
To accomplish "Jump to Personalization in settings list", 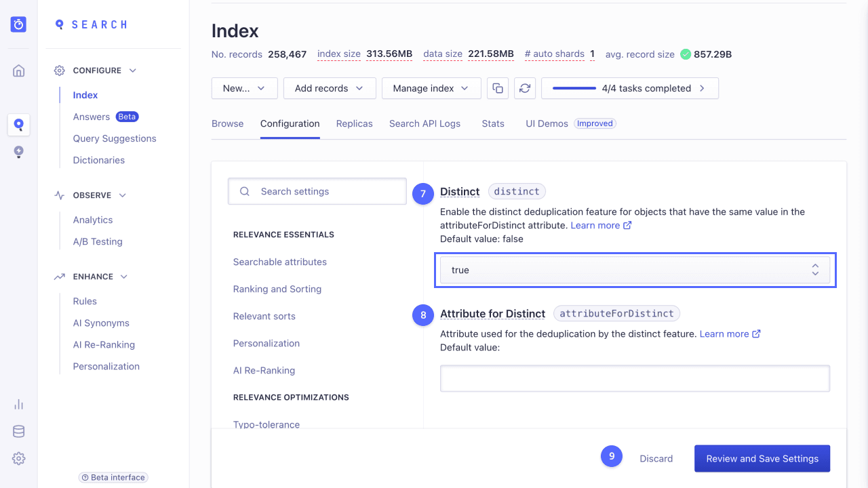I will pos(267,343).
